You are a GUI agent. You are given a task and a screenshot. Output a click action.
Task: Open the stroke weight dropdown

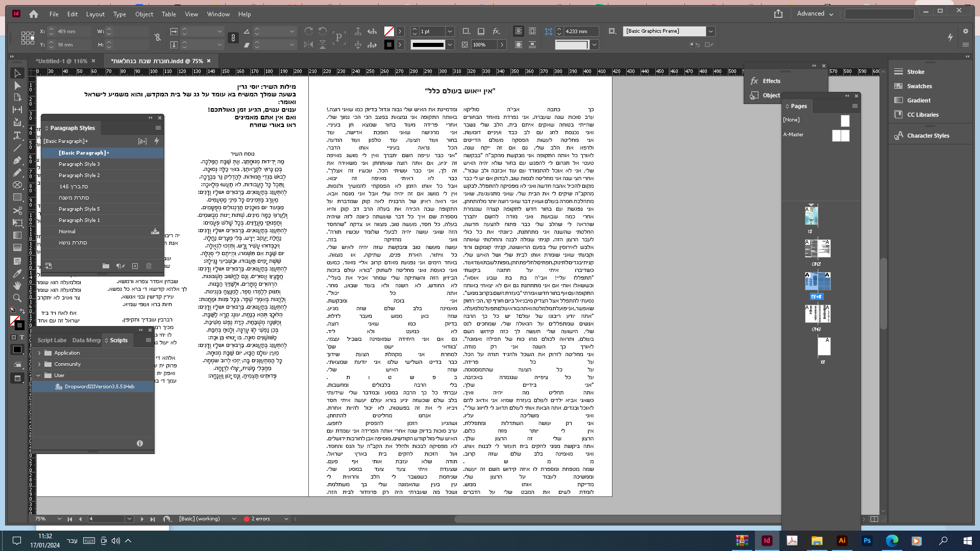450,31
